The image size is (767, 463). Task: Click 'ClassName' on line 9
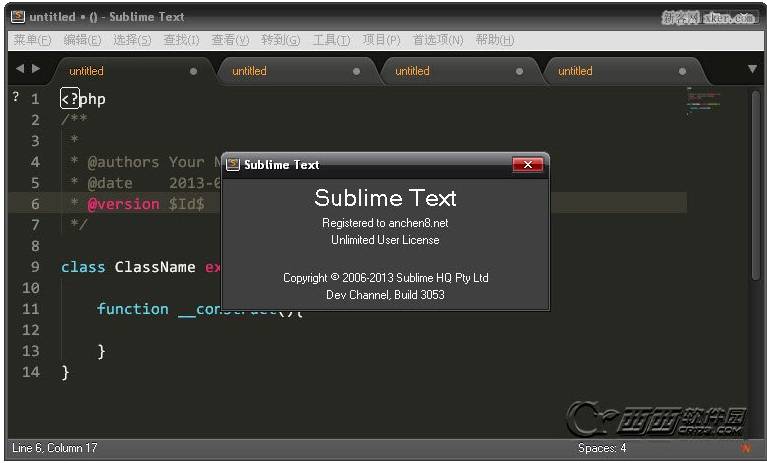coord(155,267)
